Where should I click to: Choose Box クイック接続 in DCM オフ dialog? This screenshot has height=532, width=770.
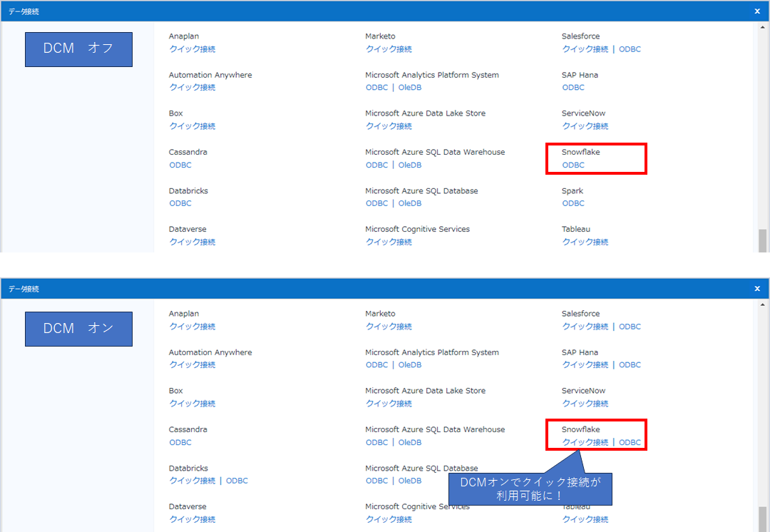[x=192, y=126]
